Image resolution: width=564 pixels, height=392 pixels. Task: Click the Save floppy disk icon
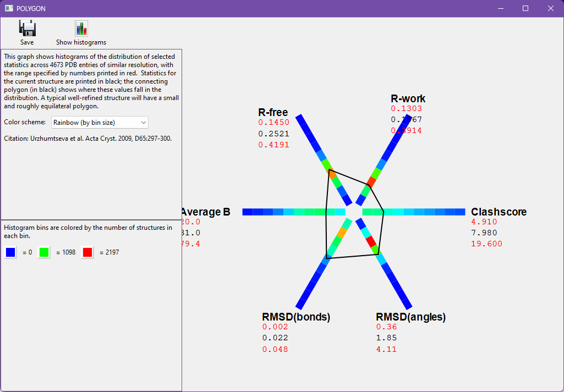pyautogui.click(x=27, y=29)
